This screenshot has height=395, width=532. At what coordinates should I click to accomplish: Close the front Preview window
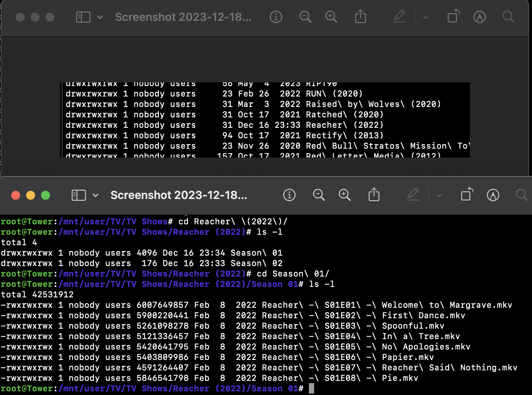point(16,195)
